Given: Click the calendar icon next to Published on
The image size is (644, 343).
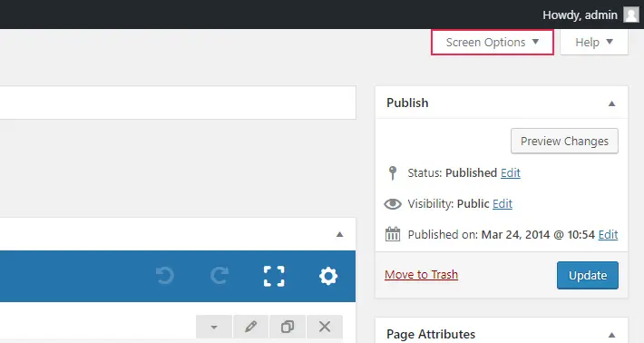Looking at the screenshot, I should point(393,234).
